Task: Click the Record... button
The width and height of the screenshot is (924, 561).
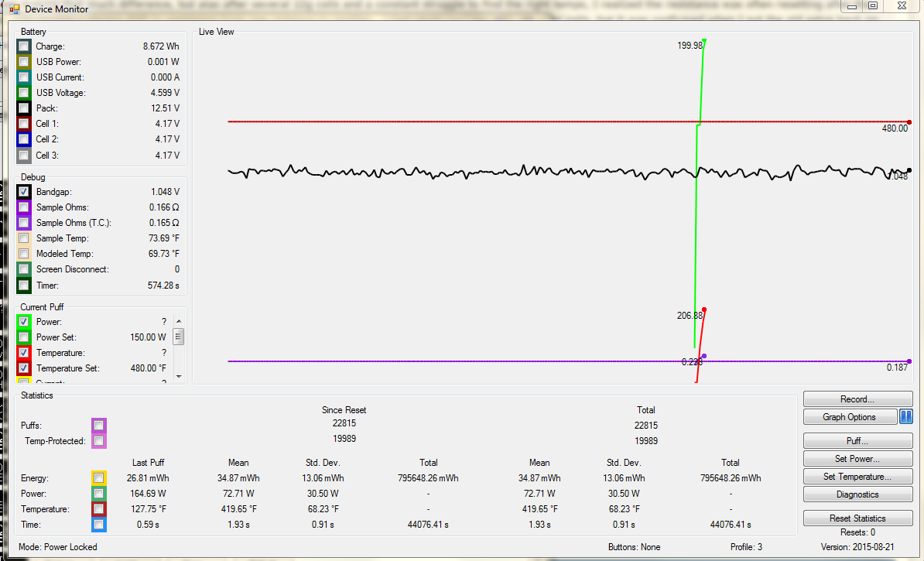Action: pos(857,399)
